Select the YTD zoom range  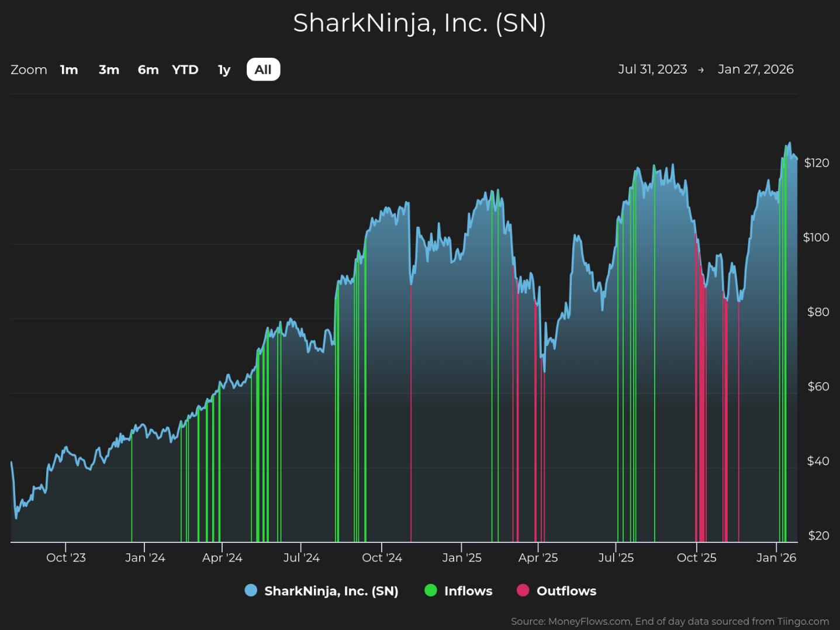185,70
